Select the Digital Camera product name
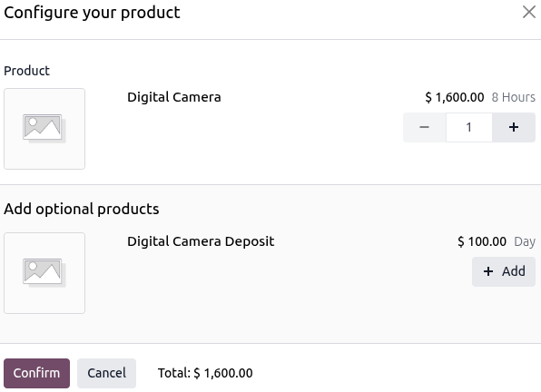The width and height of the screenshot is (541, 392). tap(174, 97)
